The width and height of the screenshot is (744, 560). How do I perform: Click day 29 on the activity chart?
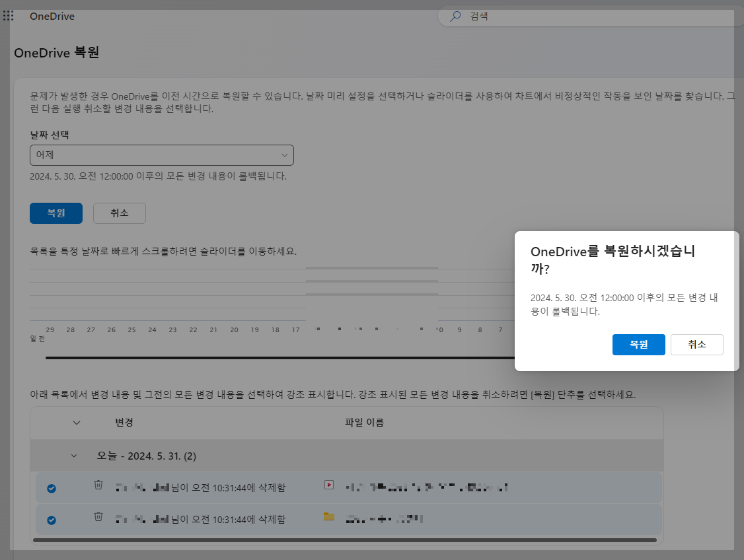pyautogui.click(x=50, y=330)
